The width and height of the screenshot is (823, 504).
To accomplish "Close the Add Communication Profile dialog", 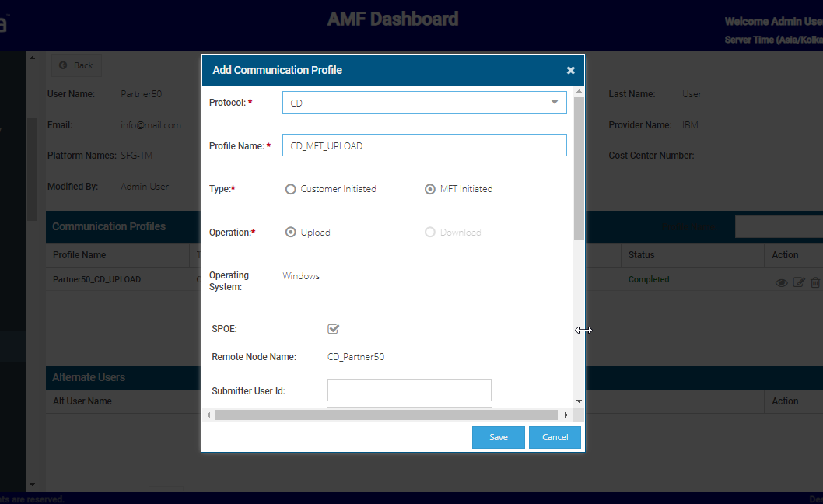I will [x=570, y=71].
